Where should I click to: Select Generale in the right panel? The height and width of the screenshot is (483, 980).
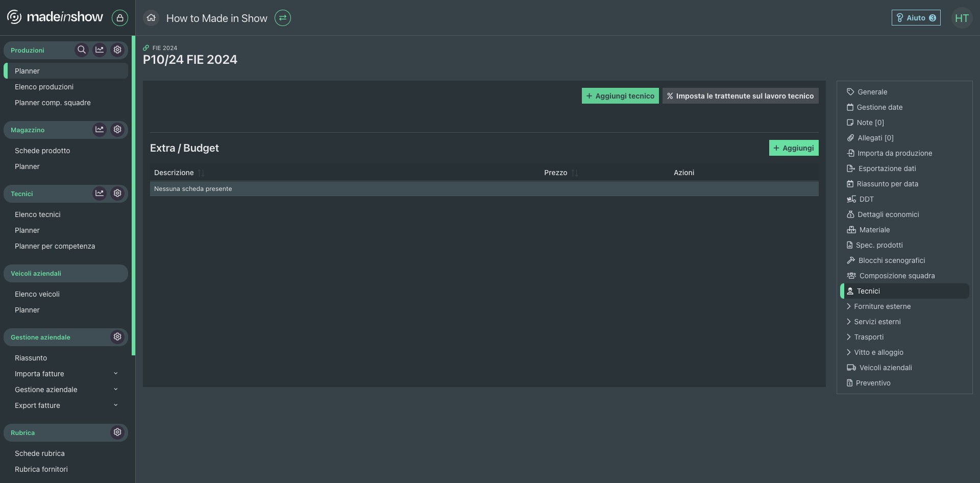(867, 92)
